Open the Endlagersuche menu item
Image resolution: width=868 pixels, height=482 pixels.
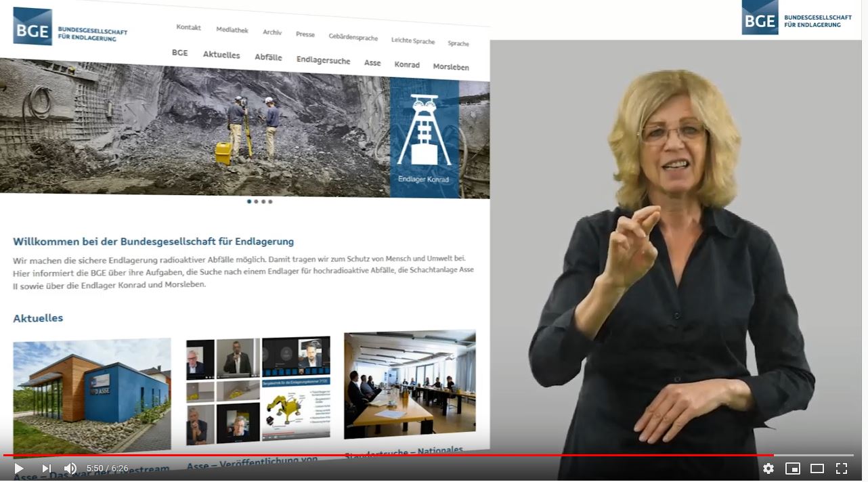point(324,60)
